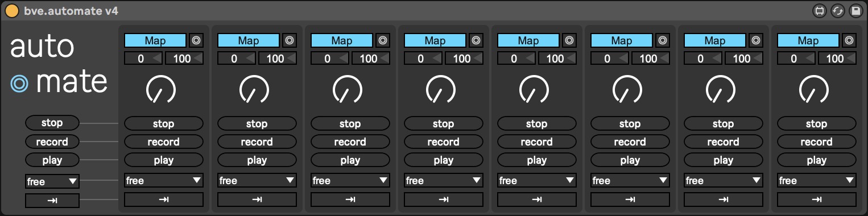The image size is (868, 216).
Task: Click the hot-swap arrows icon in title bar
Action: coord(837,10)
